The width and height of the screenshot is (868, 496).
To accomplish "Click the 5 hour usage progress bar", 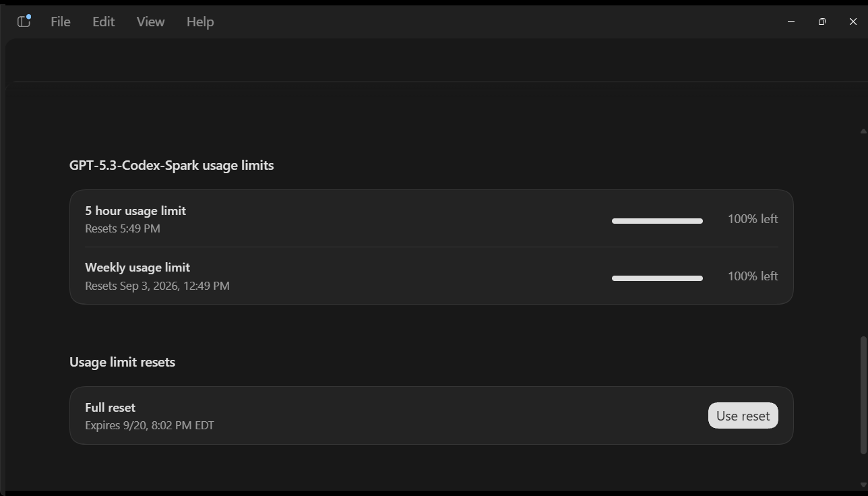I will click(x=657, y=220).
